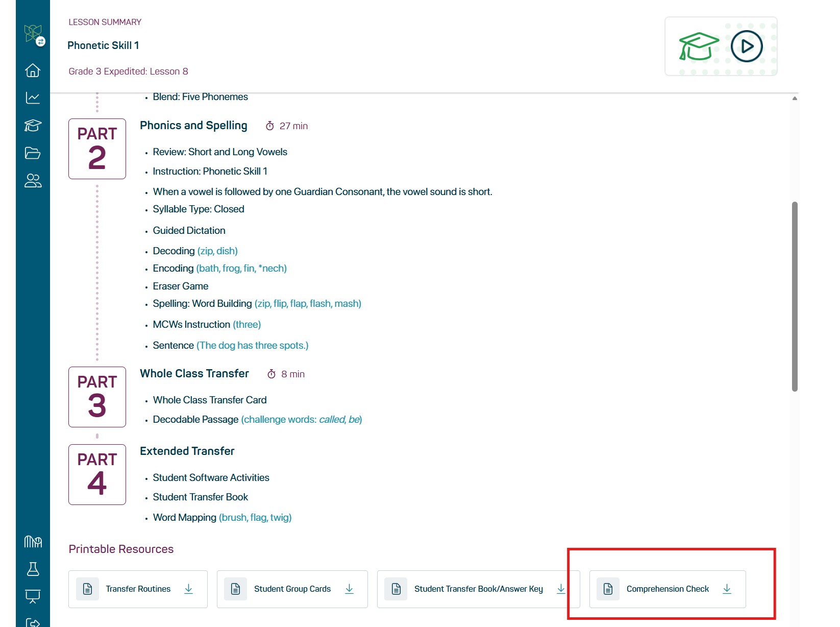
Task: Click the logout icon at sidebar bottom
Action: (33, 622)
